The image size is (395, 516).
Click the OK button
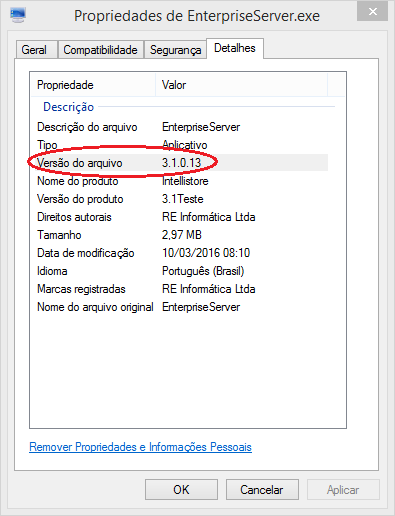pos(181,490)
